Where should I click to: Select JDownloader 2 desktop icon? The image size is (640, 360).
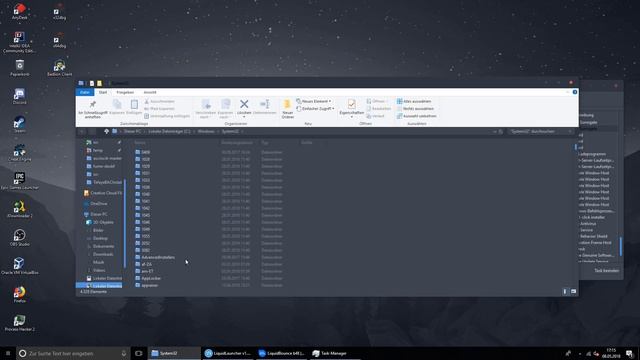pyautogui.click(x=19, y=209)
